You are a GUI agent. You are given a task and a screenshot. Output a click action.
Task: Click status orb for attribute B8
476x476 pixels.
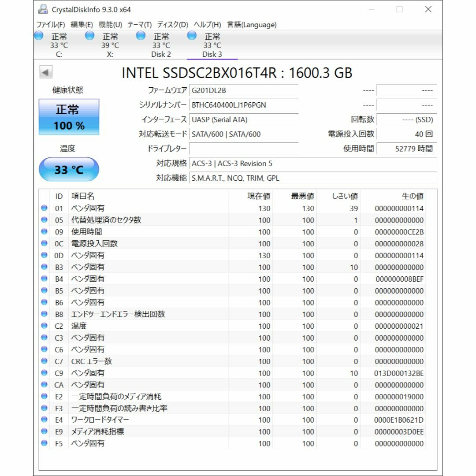[45, 314]
